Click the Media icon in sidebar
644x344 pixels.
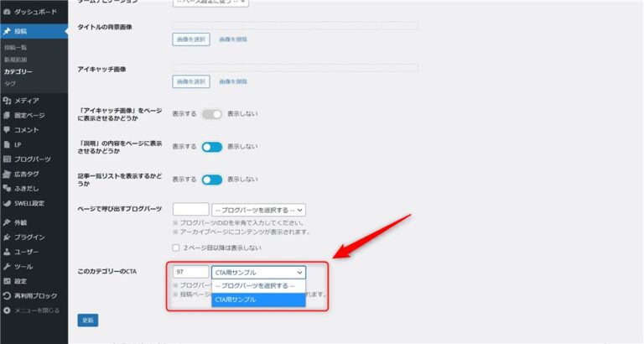click(8, 101)
